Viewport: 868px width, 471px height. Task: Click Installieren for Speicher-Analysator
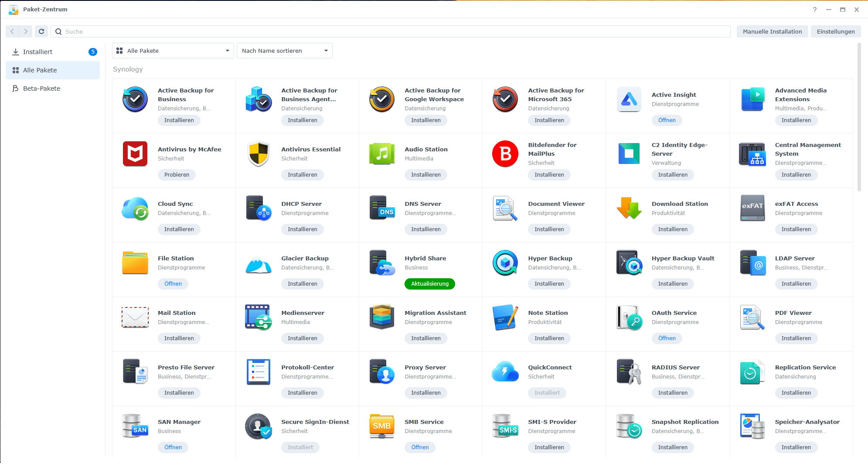[796, 447]
